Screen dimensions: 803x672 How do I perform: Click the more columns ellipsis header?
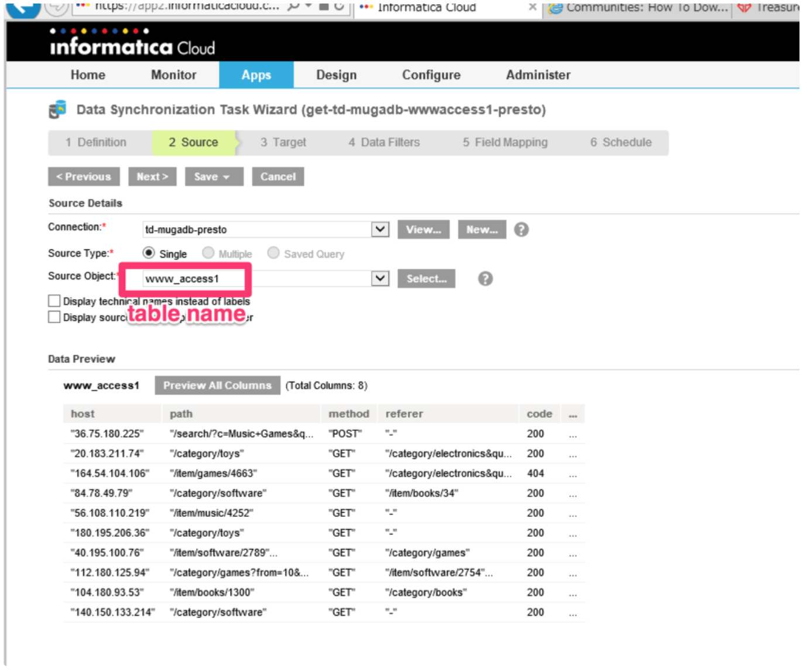click(572, 414)
